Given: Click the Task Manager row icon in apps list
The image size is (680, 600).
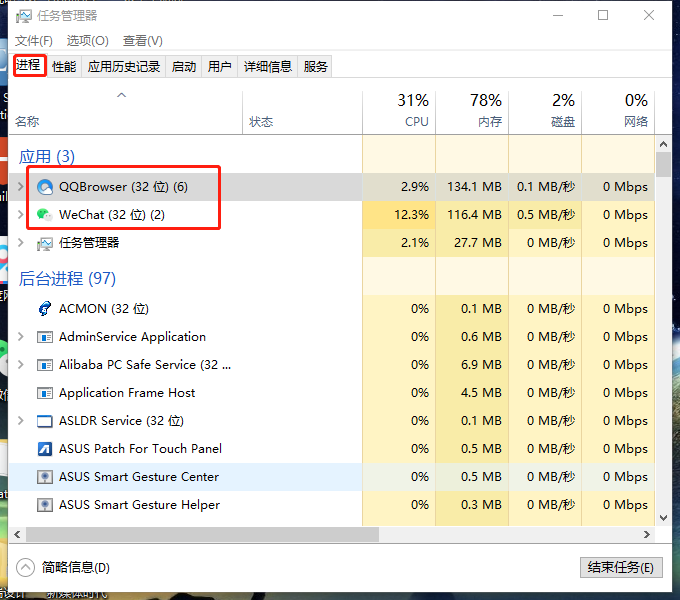Looking at the screenshot, I should (45, 243).
